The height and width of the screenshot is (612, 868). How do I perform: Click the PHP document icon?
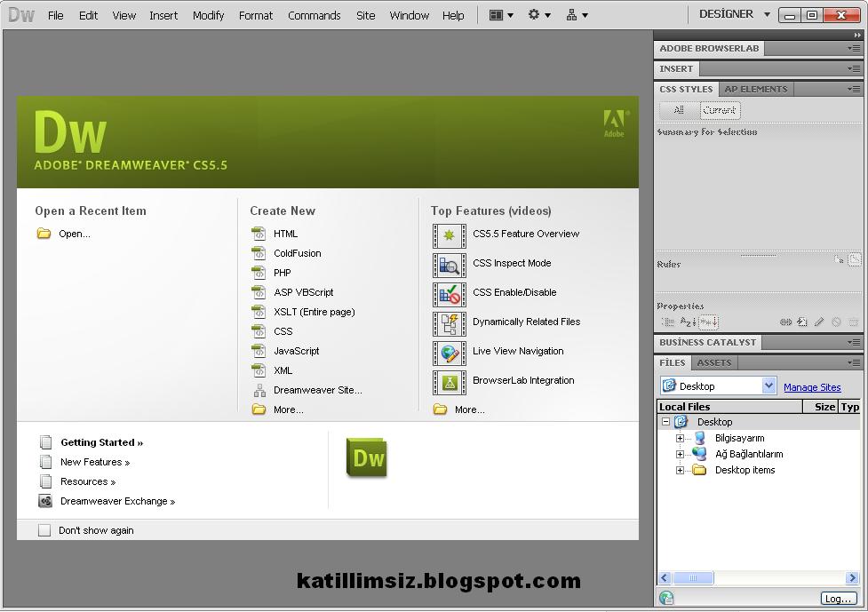[259, 272]
